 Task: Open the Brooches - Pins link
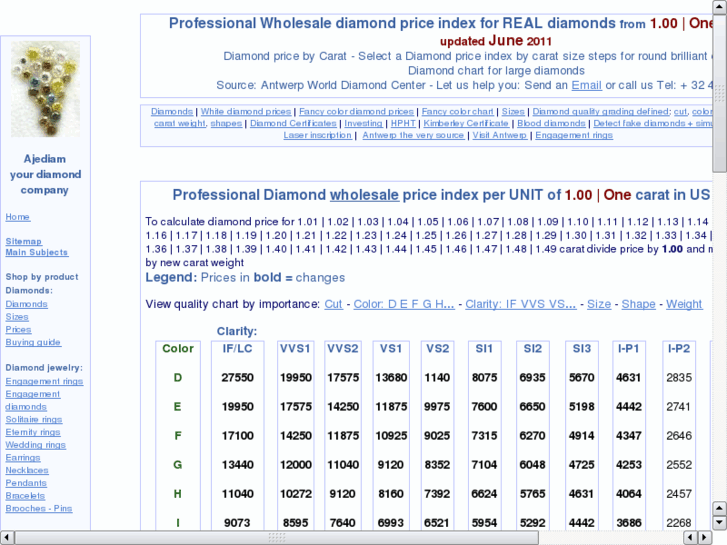click(x=39, y=508)
